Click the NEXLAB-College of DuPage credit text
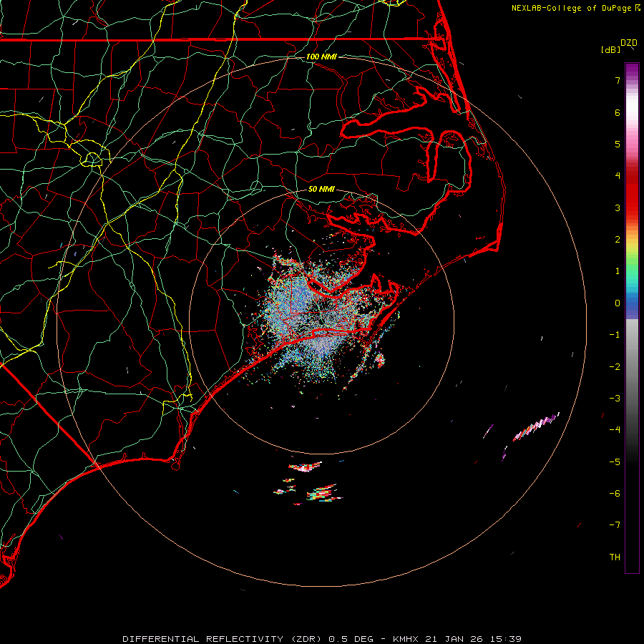This screenshot has width=644, height=644. pos(571,8)
